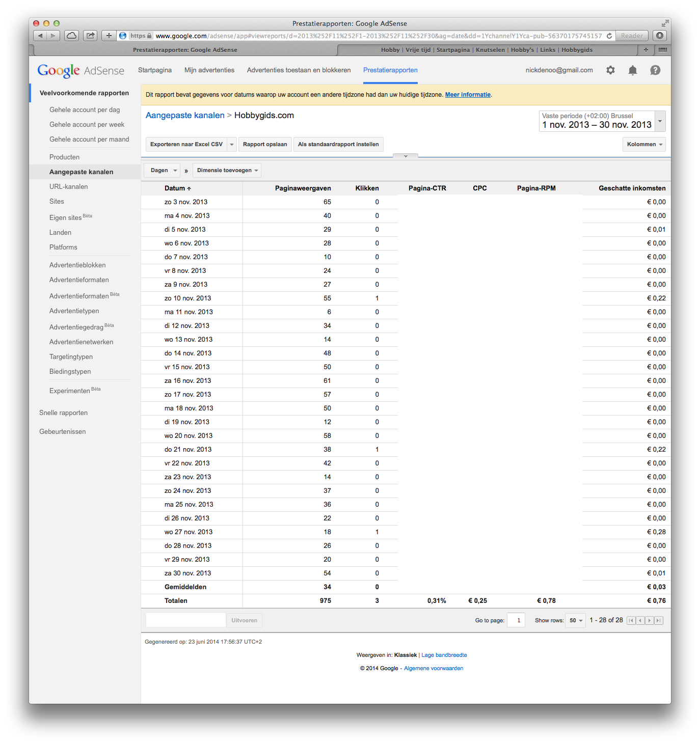Collapse the chart panel expander arrow
The width and height of the screenshot is (700, 744).
(406, 156)
